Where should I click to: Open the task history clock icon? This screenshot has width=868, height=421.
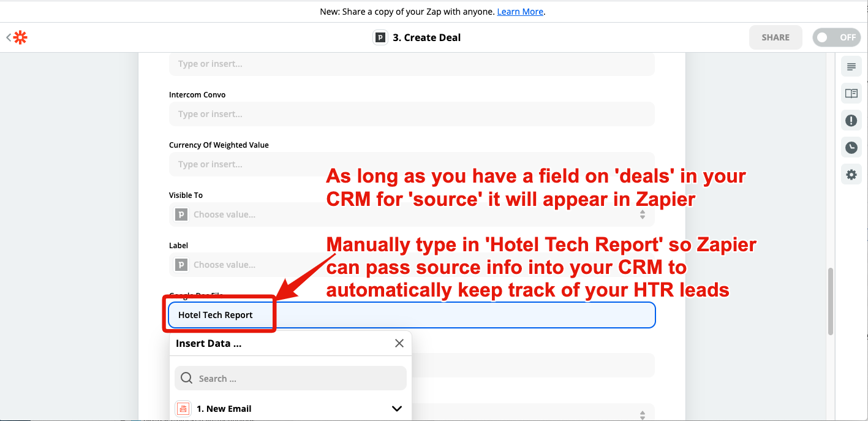click(x=851, y=148)
